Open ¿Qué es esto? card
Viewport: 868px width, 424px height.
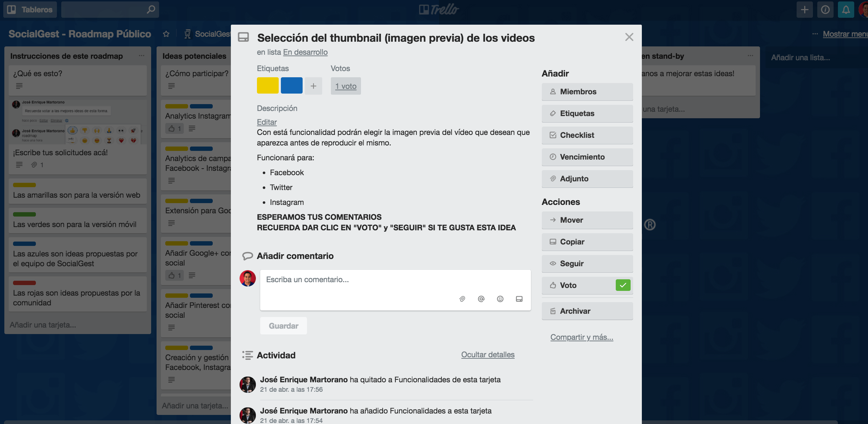78,80
